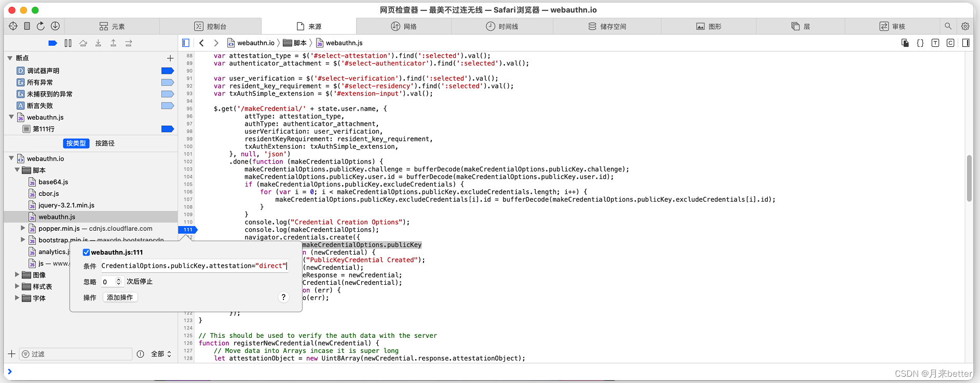Viewport: 980px width, 383px height.
Task: Click the line 111 breakpoint marker in the gutter
Action: click(x=188, y=230)
